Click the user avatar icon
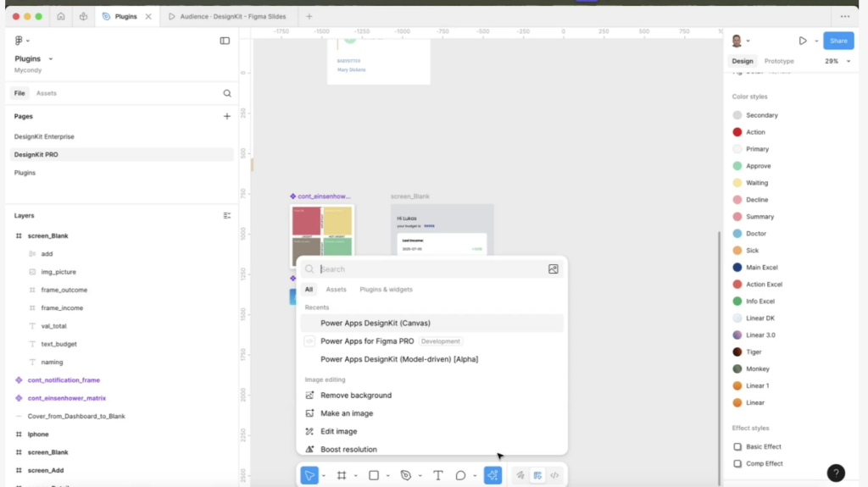Viewport: 868px width, 487px height. (737, 41)
